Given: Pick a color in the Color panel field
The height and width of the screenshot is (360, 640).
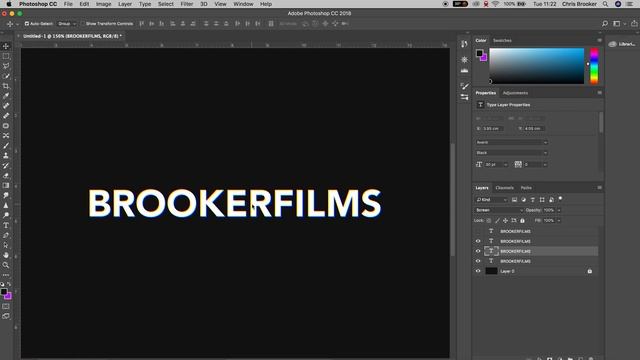Looking at the screenshot, I should tap(536, 66).
